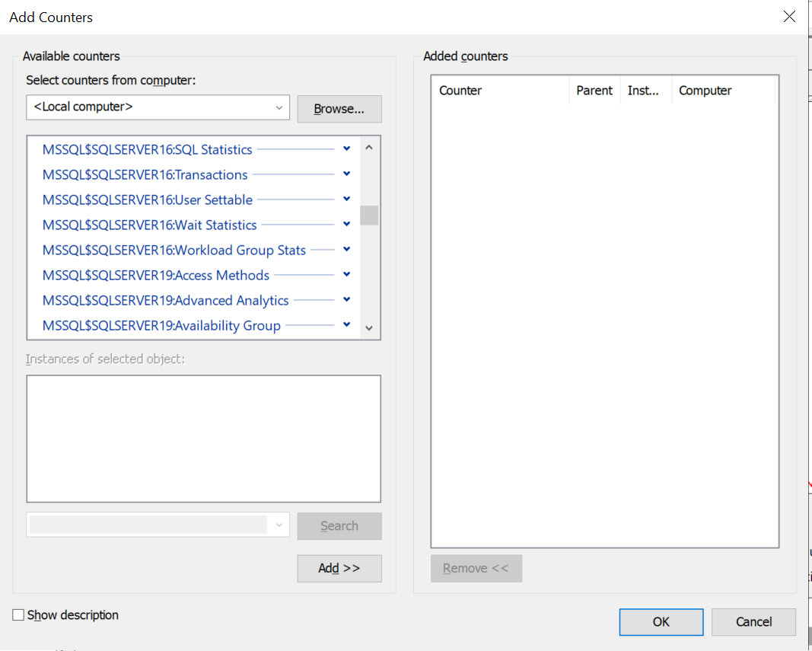
Task: Sort by the Parent column header
Action: (x=594, y=90)
